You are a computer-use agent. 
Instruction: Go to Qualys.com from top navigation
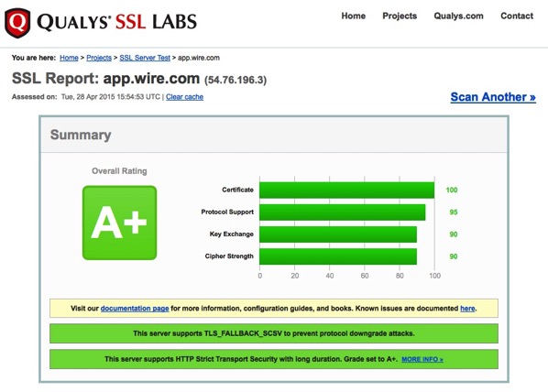(x=458, y=16)
